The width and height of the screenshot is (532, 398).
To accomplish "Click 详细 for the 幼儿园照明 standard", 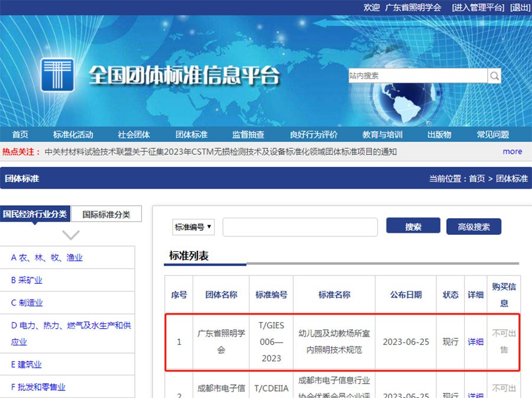I will point(475,342).
